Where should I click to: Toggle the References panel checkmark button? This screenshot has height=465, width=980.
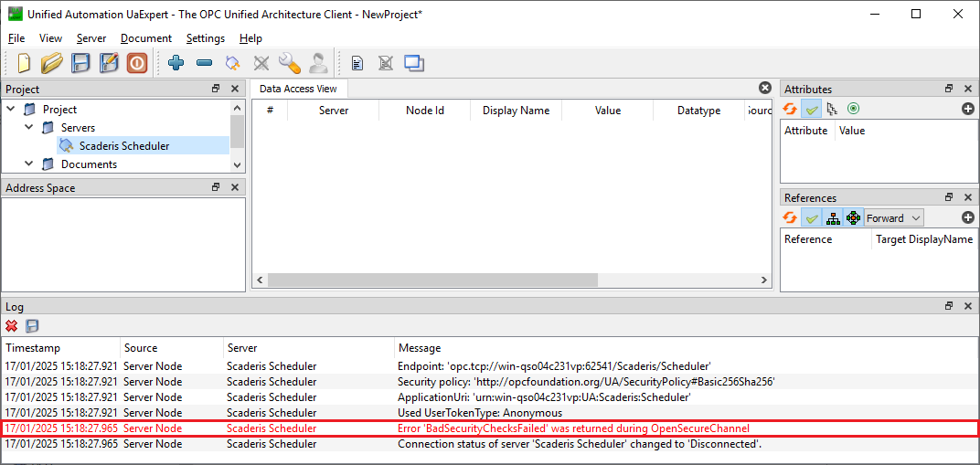[x=811, y=217]
